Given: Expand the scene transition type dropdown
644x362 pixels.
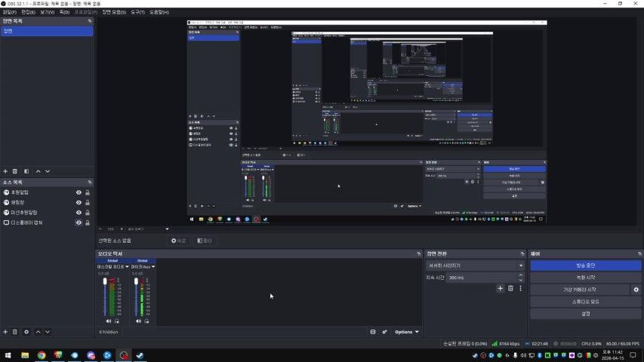Looking at the screenshot, I should [x=520, y=265].
